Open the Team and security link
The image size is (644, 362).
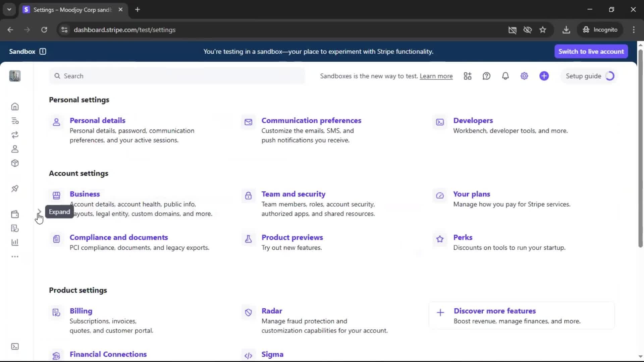[293, 194]
